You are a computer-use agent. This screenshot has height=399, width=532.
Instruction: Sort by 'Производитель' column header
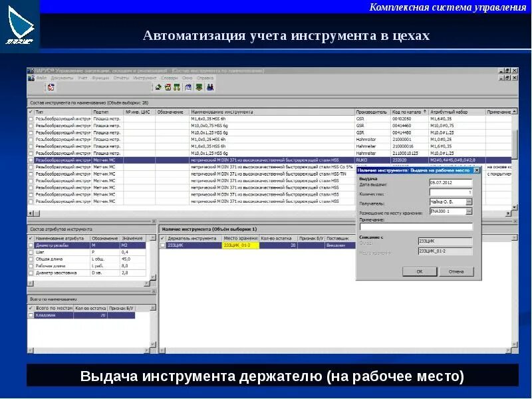click(372, 112)
